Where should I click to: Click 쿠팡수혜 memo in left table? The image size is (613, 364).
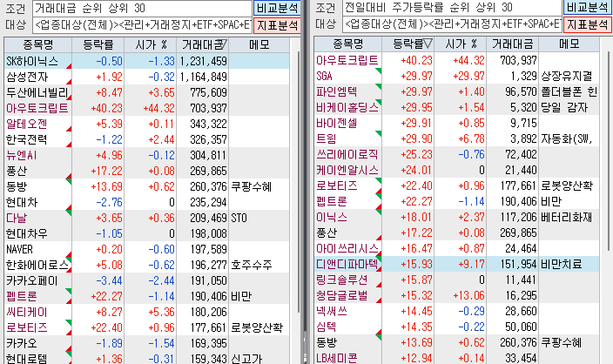click(251, 186)
